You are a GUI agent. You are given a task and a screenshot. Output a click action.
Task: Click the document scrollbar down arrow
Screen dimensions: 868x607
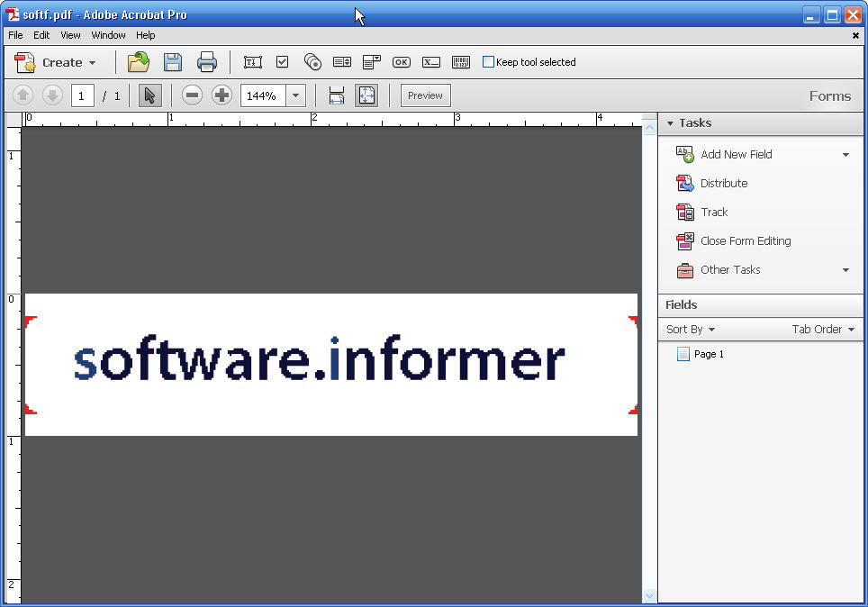point(649,596)
